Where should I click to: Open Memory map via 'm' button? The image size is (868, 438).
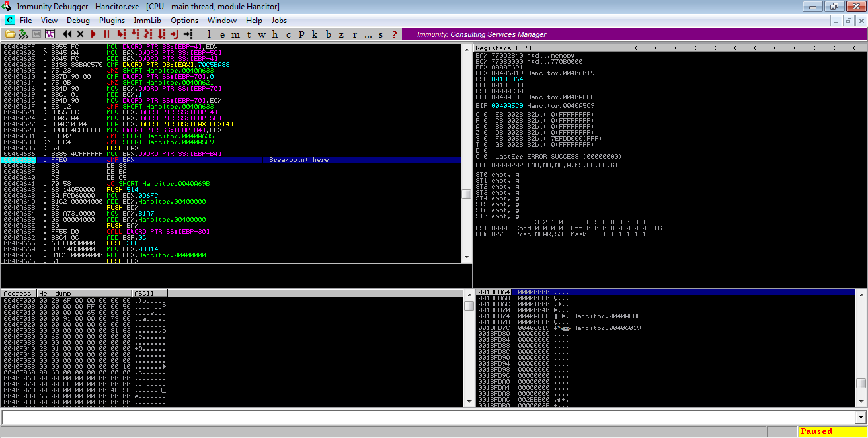236,34
